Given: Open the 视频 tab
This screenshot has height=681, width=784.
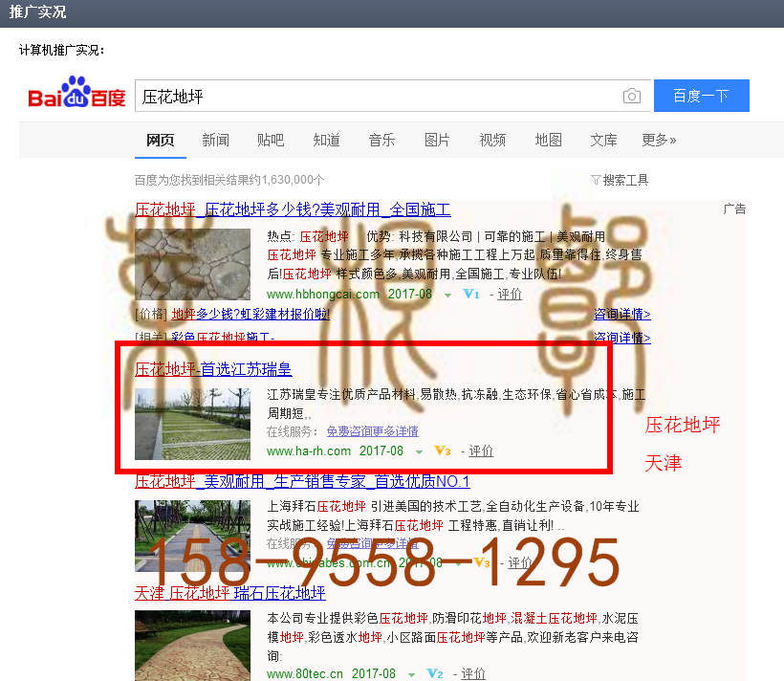Looking at the screenshot, I should [492, 140].
